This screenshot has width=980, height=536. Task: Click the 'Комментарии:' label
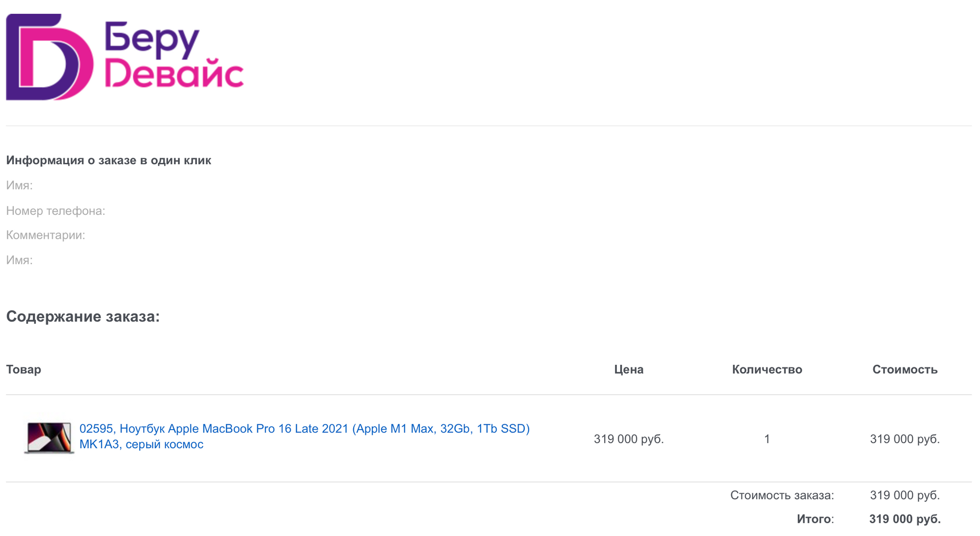point(46,235)
